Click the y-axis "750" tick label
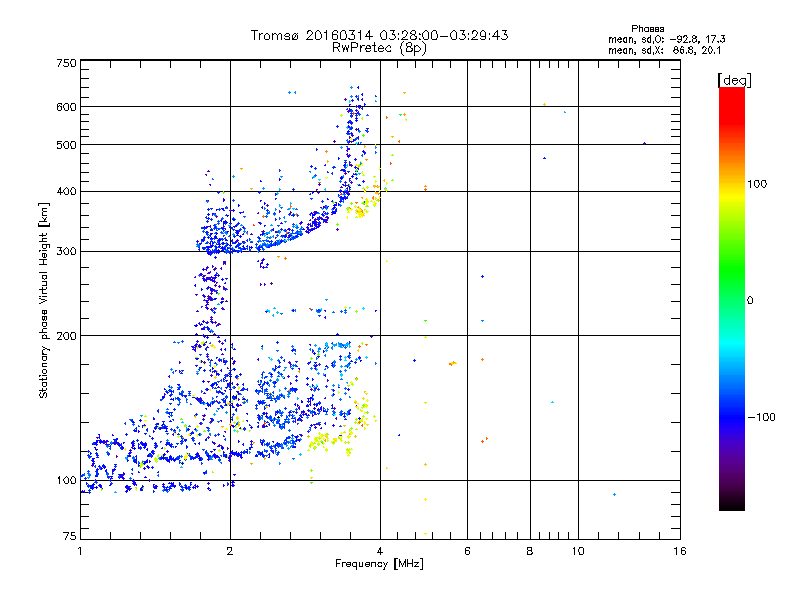Image resolution: width=800 pixels, height=600 pixels. [66, 63]
